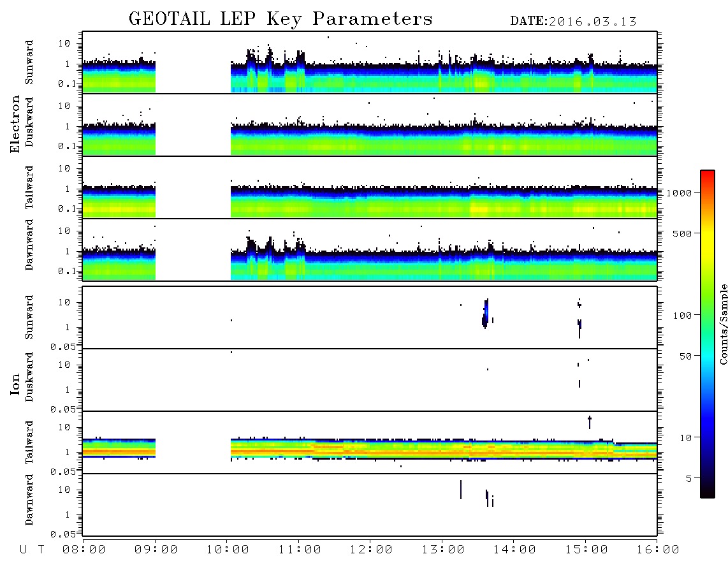Click the 'U T' time axis label
The width and height of the screenshot is (728, 561).
pos(32,550)
